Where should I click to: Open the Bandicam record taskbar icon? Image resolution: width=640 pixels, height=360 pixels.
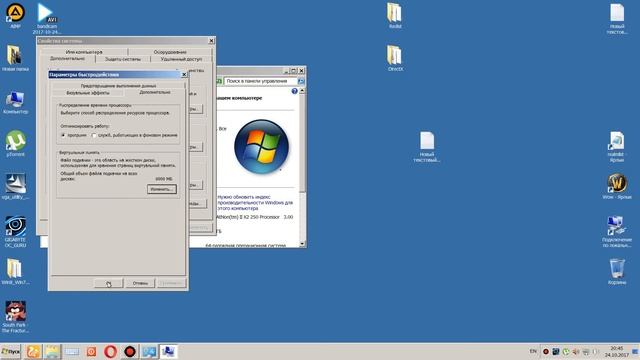tap(130, 351)
